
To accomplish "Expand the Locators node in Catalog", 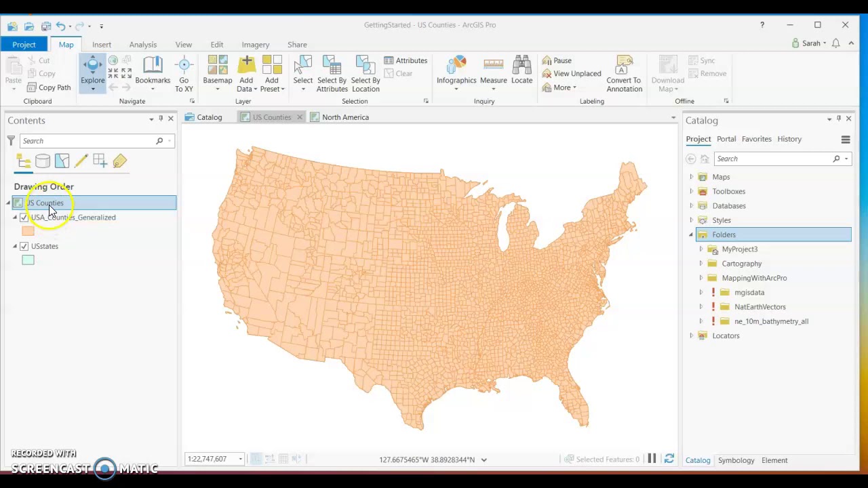I will (691, 335).
